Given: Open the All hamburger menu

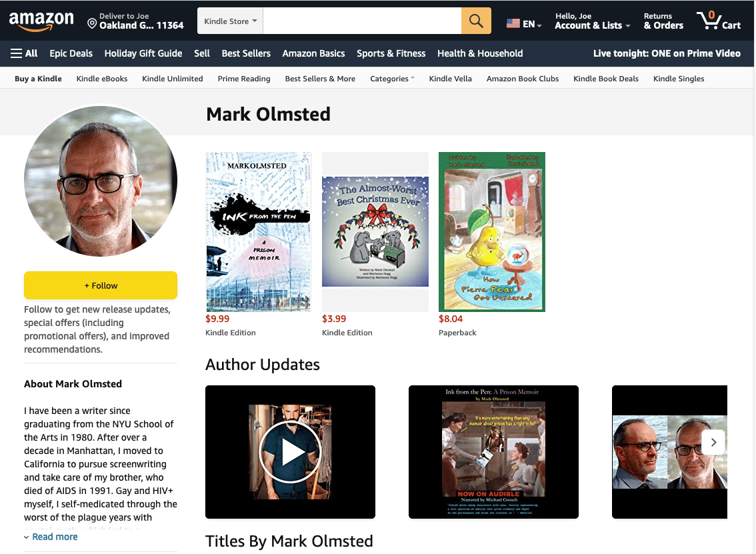Looking at the screenshot, I should 24,53.
